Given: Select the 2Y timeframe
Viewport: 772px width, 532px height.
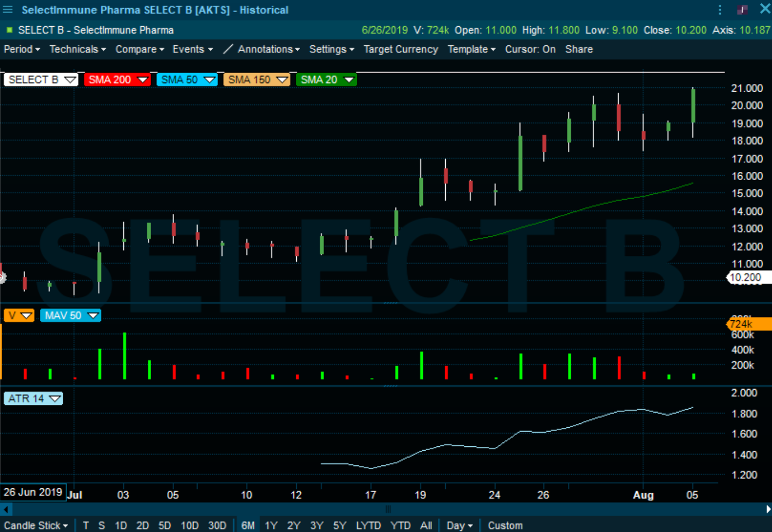Looking at the screenshot, I should 294,525.
